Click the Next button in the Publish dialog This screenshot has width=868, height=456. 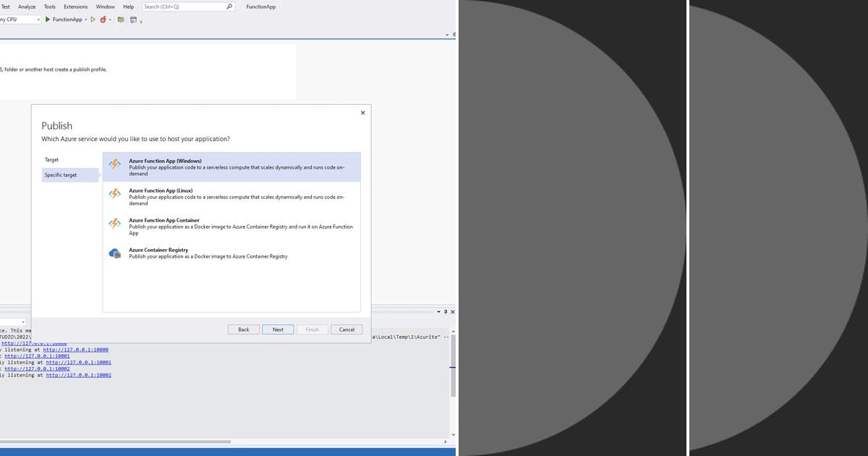click(x=278, y=329)
